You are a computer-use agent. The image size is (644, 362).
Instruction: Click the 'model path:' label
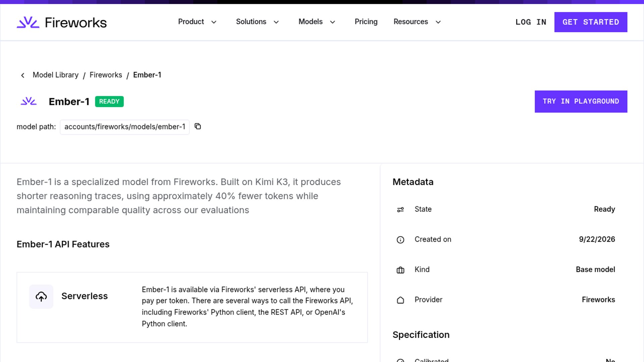point(36,127)
